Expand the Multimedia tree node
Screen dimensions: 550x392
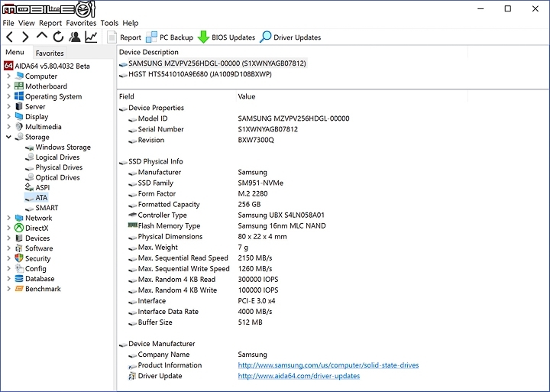[x=8, y=127]
